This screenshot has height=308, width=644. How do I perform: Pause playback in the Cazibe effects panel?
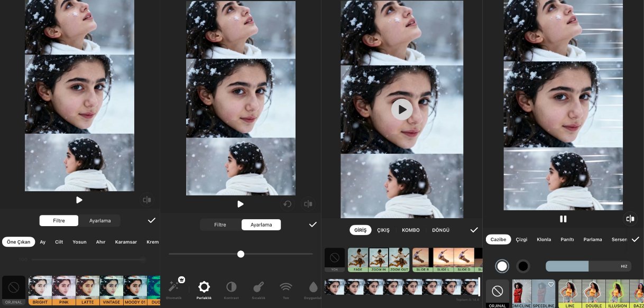pos(563,219)
